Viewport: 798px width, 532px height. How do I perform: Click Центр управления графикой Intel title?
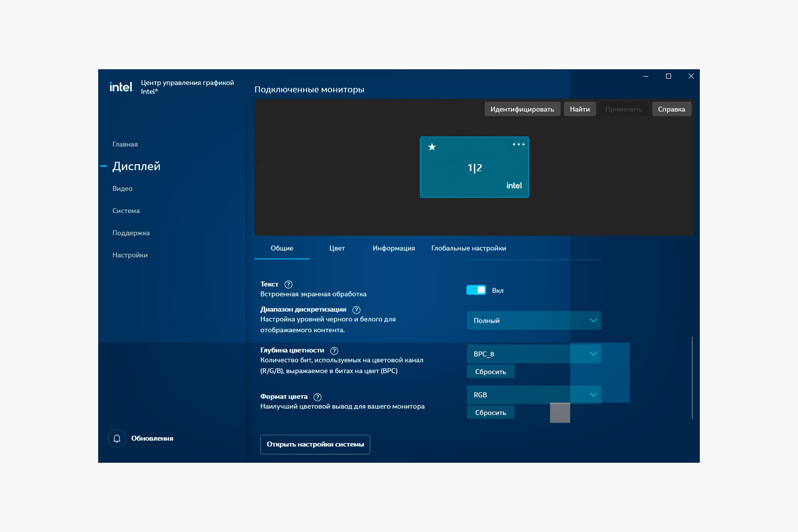click(187, 87)
